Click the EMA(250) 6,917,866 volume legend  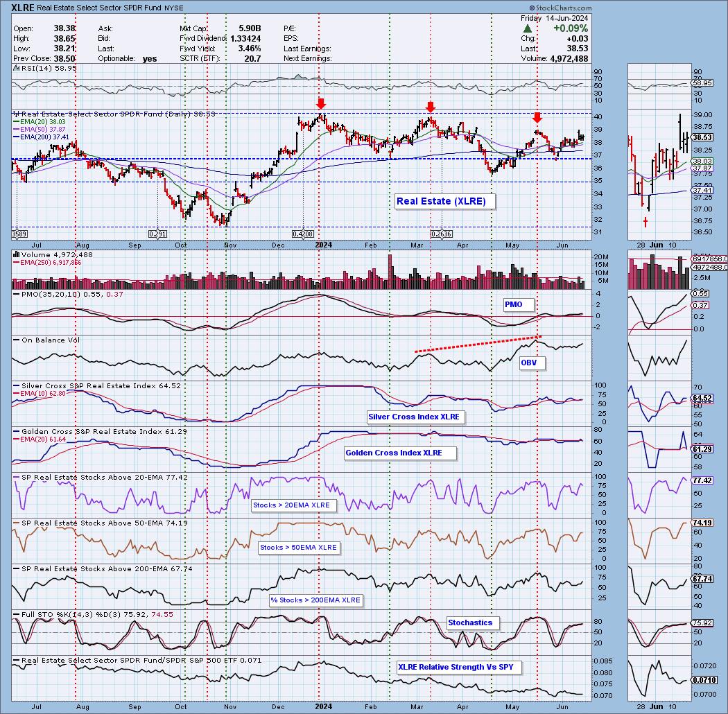[x=47, y=262]
